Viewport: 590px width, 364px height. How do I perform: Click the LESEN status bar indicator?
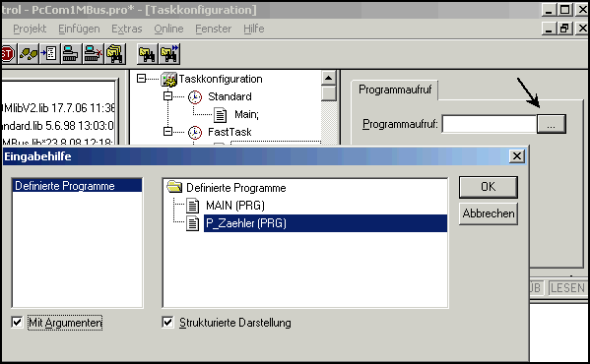pos(567,288)
